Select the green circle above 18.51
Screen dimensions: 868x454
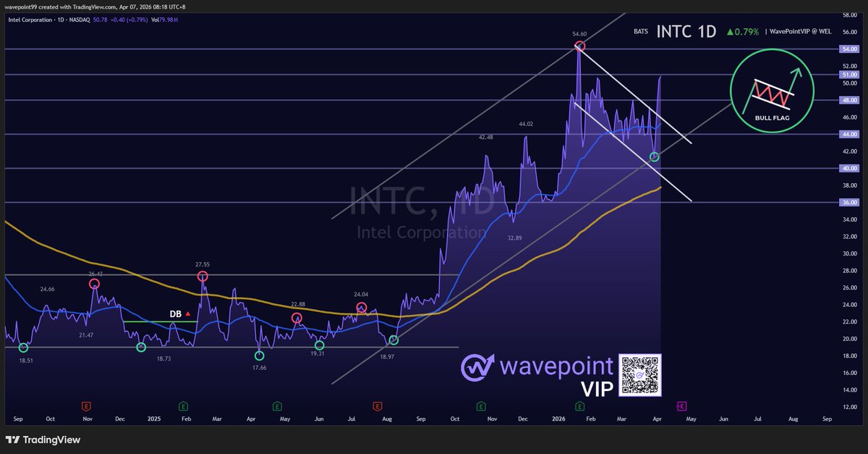(x=23, y=348)
